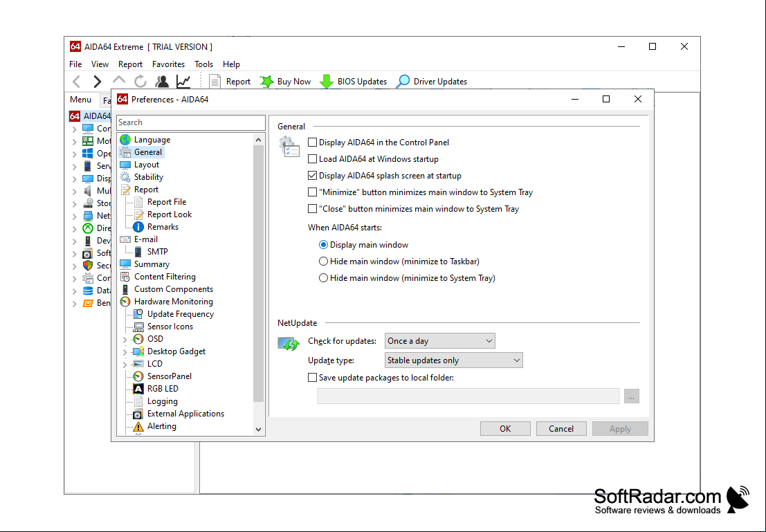The width and height of the screenshot is (766, 532).
Task: Click the Back arrow in AIDA64 toolbar
Action: pos(77,82)
